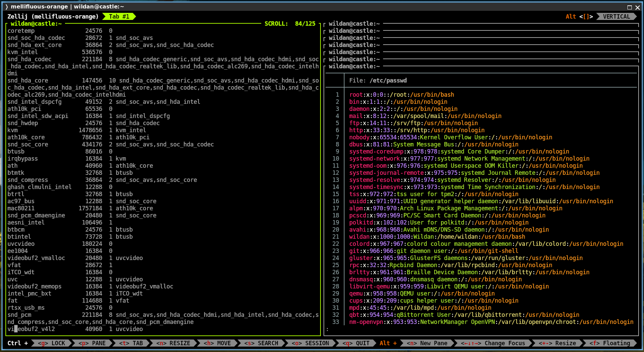Viewport: 644px width, 352px height.
Task: Activate LOCK mode in status bar
Action: click(51, 343)
